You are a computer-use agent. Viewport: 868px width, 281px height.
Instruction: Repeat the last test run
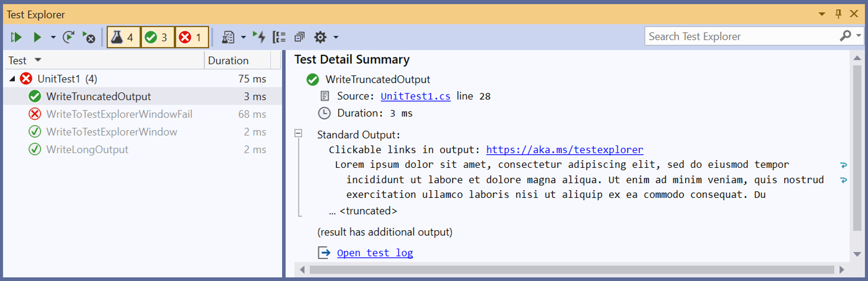[68, 37]
